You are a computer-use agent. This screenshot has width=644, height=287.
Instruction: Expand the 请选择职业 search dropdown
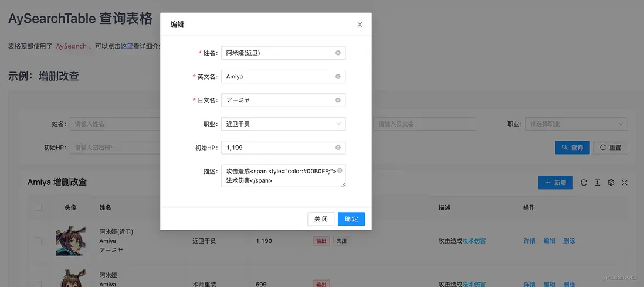point(576,124)
